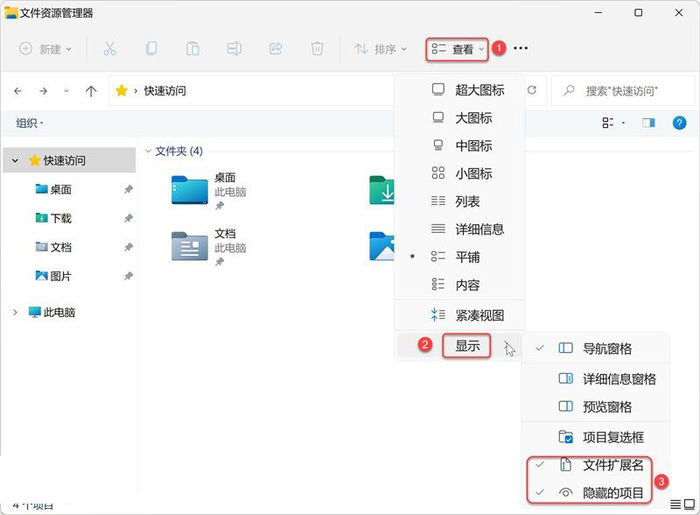Click the Share icon in toolbar
This screenshot has width=700, height=515.
276,49
